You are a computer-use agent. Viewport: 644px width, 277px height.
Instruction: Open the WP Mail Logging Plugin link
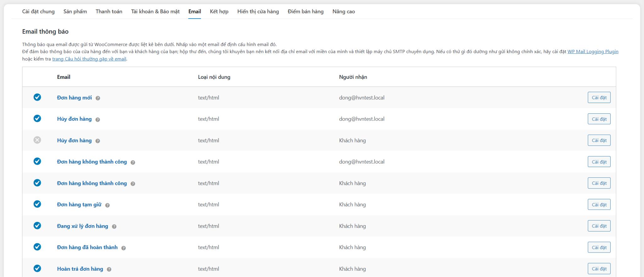click(x=593, y=52)
